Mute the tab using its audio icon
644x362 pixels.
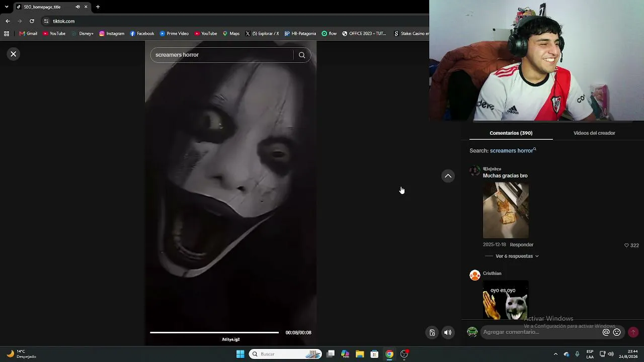[x=77, y=7]
